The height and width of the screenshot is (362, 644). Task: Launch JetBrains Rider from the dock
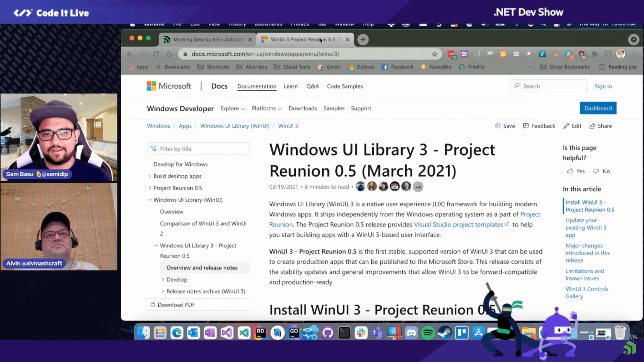[261, 333]
